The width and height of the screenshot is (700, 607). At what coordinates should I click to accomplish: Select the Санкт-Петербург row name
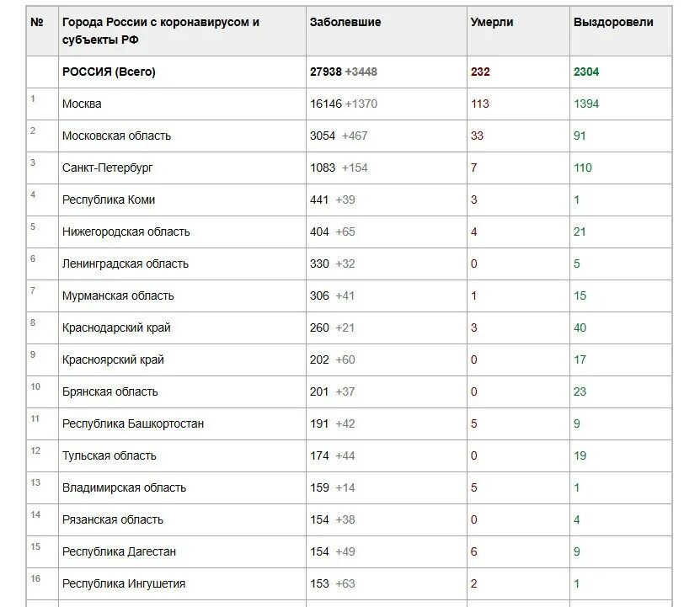pyautogui.click(x=108, y=168)
